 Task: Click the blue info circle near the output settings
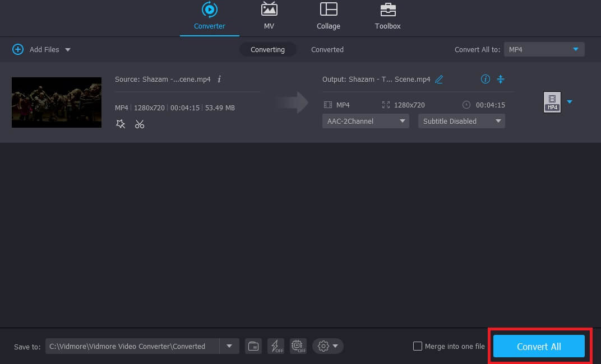(485, 79)
